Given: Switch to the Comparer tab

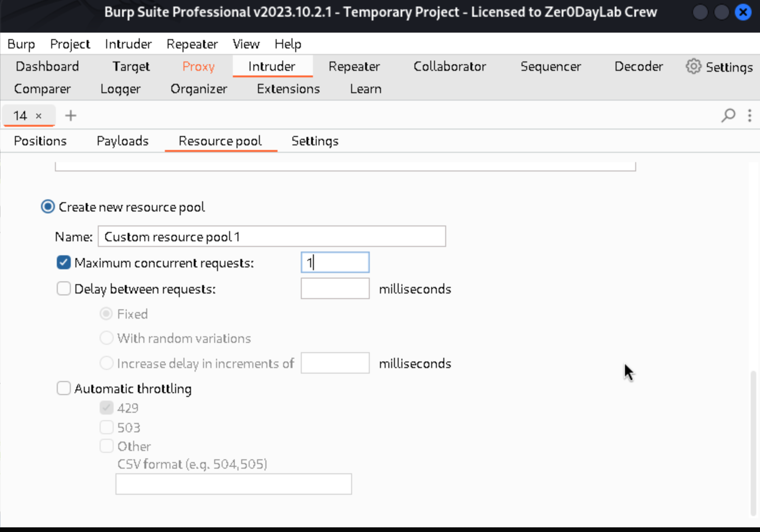Looking at the screenshot, I should pos(42,89).
